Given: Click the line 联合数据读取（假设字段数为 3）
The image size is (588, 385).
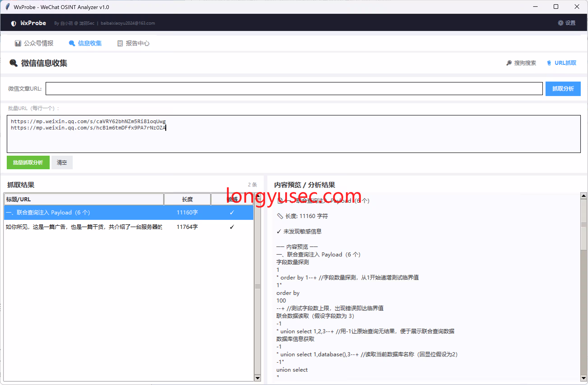Looking at the screenshot, I should tap(315, 316).
